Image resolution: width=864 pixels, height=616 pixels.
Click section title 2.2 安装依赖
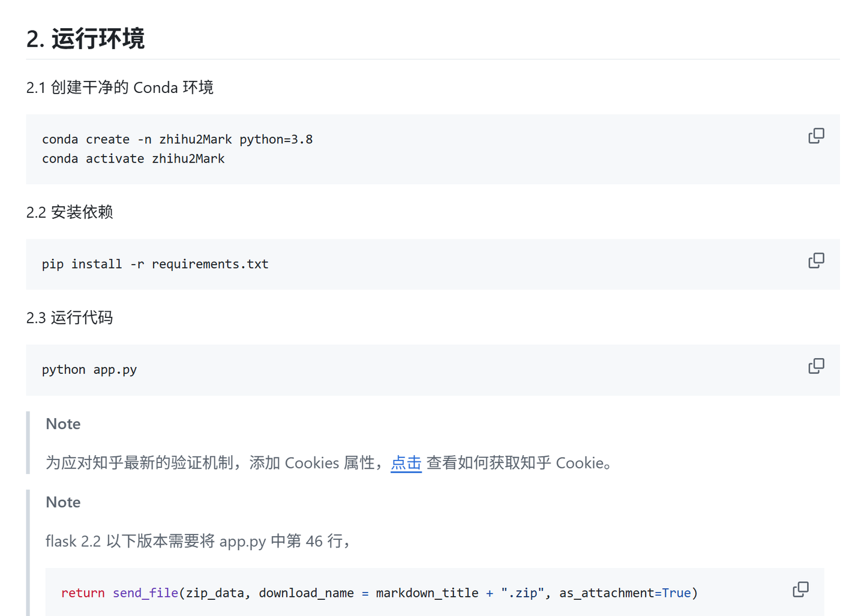click(x=70, y=212)
